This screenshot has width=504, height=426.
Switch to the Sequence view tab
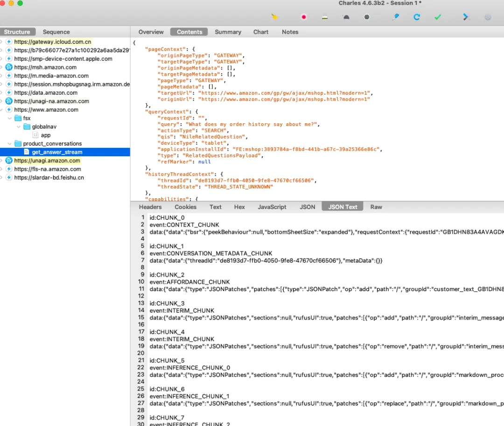coord(56,32)
